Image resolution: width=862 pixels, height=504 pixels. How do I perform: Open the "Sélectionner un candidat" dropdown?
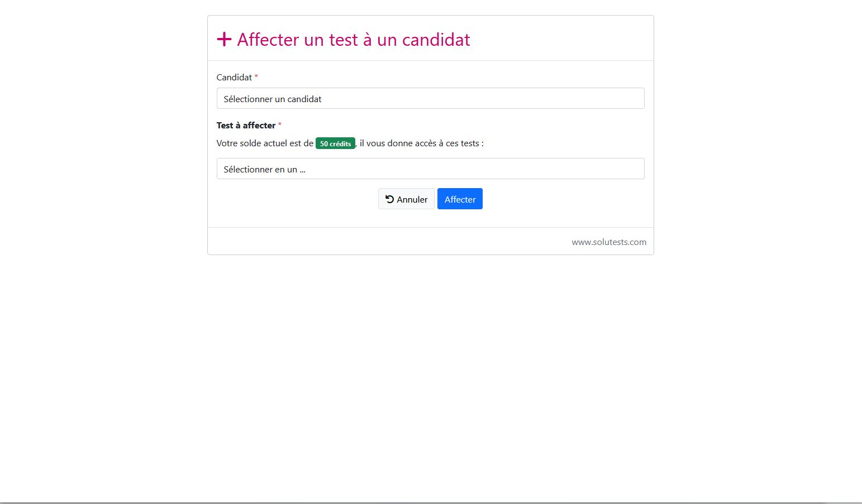430,98
